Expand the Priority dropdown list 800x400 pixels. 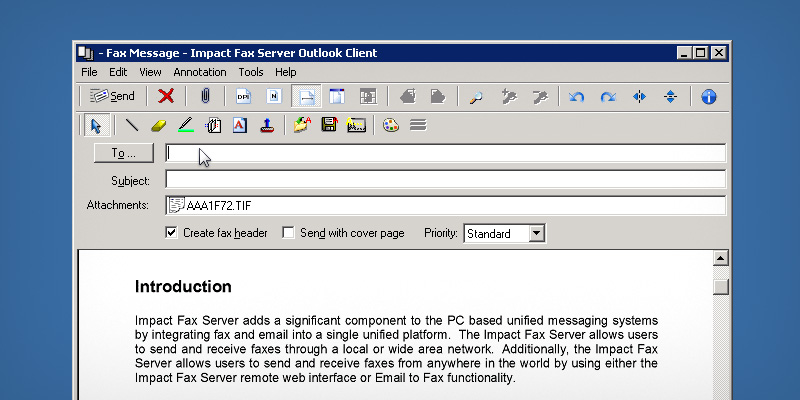[536, 233]
